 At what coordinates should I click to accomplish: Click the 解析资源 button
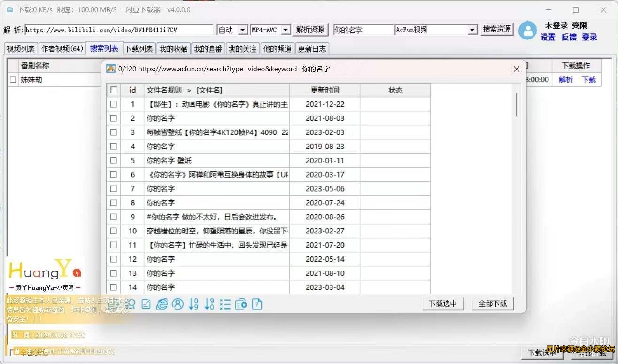(310, 30)
